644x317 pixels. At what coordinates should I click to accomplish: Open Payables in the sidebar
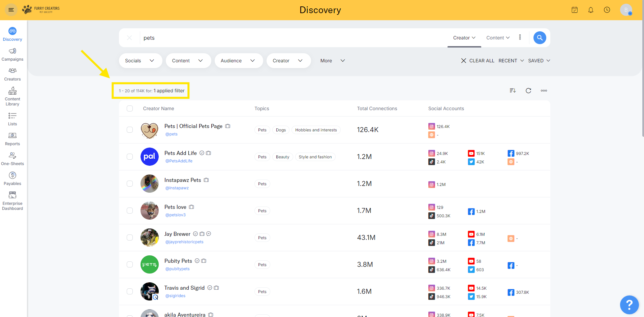(12, 179)
